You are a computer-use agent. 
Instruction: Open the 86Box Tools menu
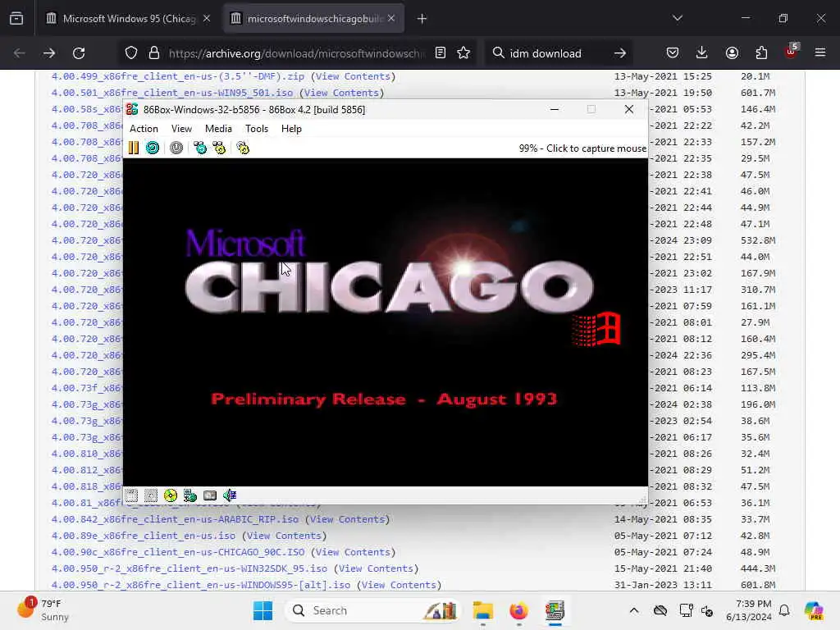coord(257,129)
